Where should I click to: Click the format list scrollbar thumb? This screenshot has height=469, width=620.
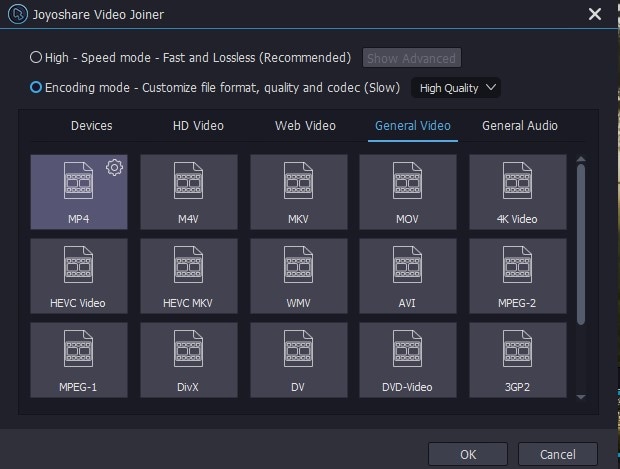click(581, 245)
